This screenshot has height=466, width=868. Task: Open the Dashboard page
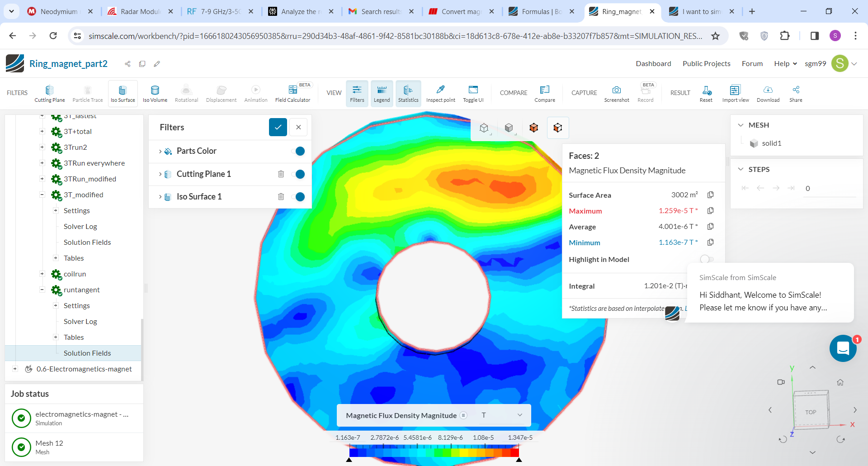[653, 64]
